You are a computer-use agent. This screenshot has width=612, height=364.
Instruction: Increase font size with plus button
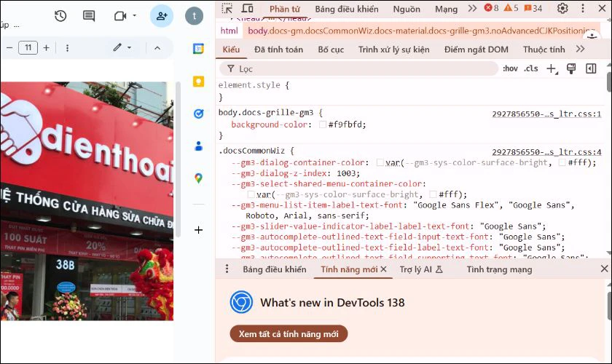46,47
